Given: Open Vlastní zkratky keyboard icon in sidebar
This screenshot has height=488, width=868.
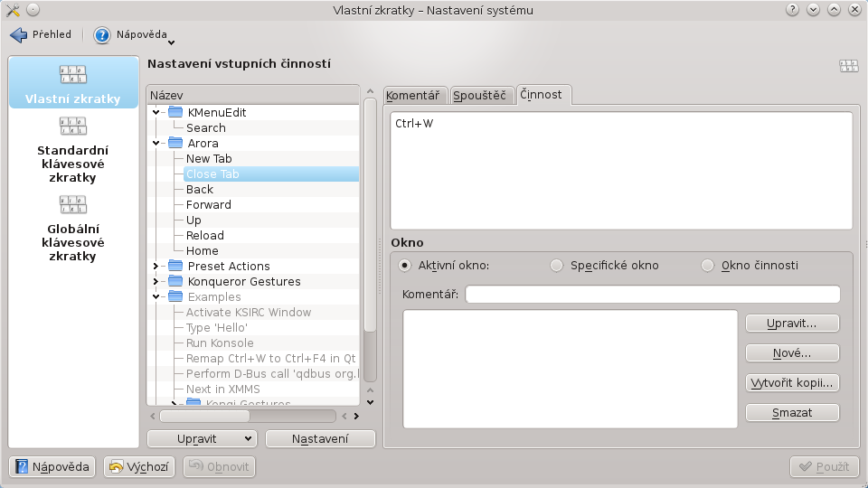Looking at the screenshot, I should (x=73, y=75).
